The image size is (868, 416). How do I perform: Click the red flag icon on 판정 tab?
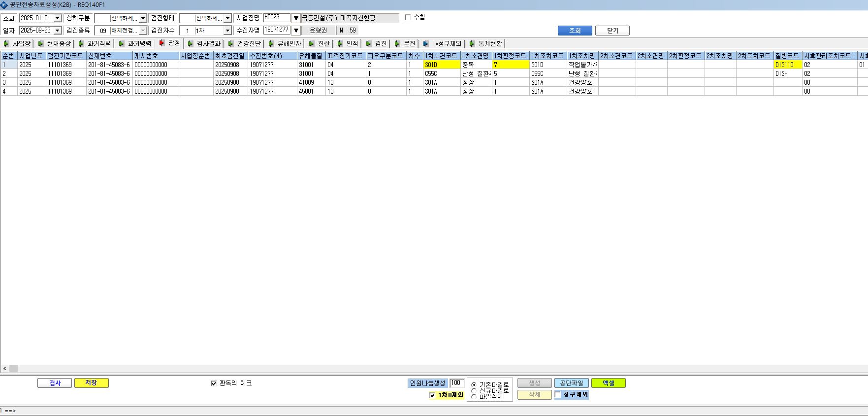[162, 43]
